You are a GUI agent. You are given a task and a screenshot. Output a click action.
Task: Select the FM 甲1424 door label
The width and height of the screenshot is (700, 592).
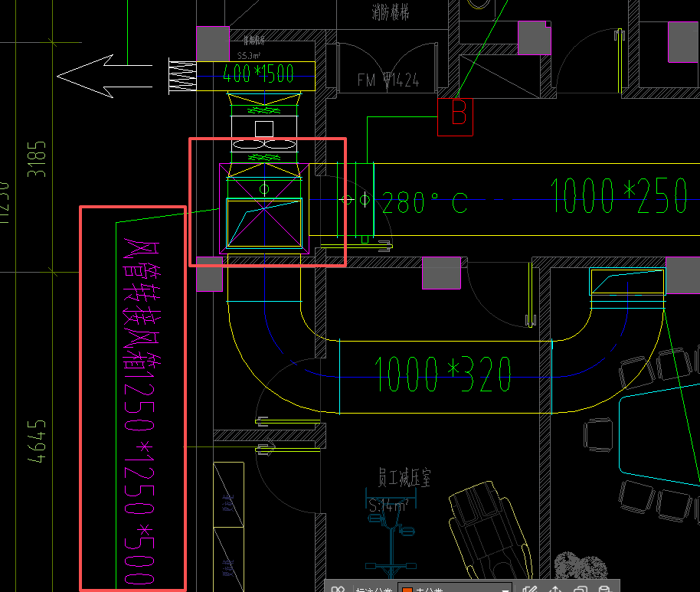point(388,80)
